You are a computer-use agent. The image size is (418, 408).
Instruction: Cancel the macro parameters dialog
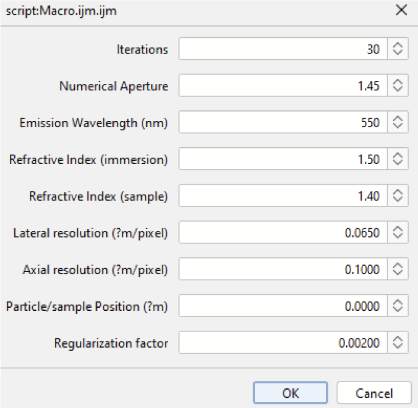click(374, 393)
